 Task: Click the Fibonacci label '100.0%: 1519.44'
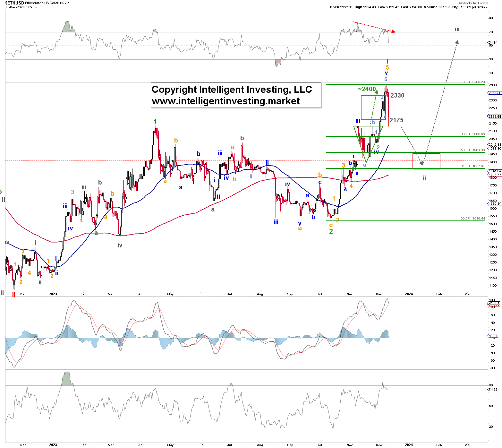(472, 219)
